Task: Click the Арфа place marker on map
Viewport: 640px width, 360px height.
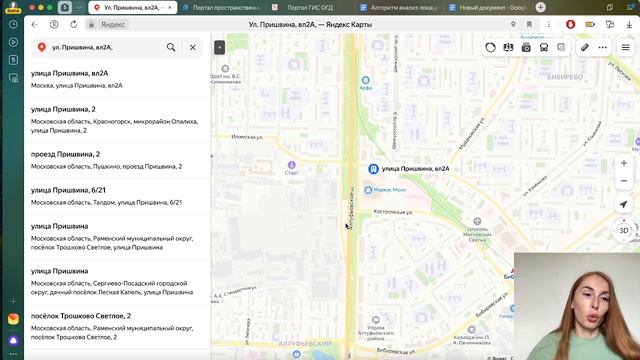Action: (366, 80)
